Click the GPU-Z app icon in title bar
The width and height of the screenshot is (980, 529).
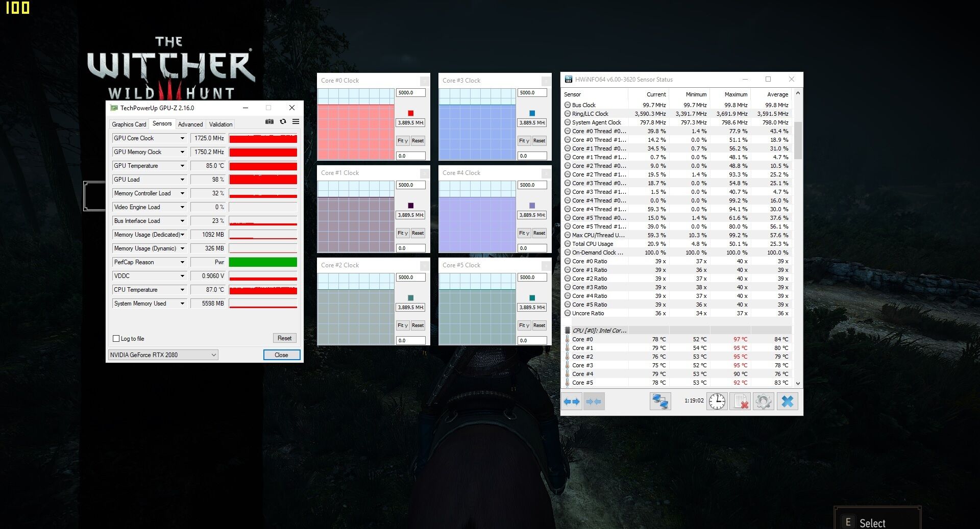[114, 108]
